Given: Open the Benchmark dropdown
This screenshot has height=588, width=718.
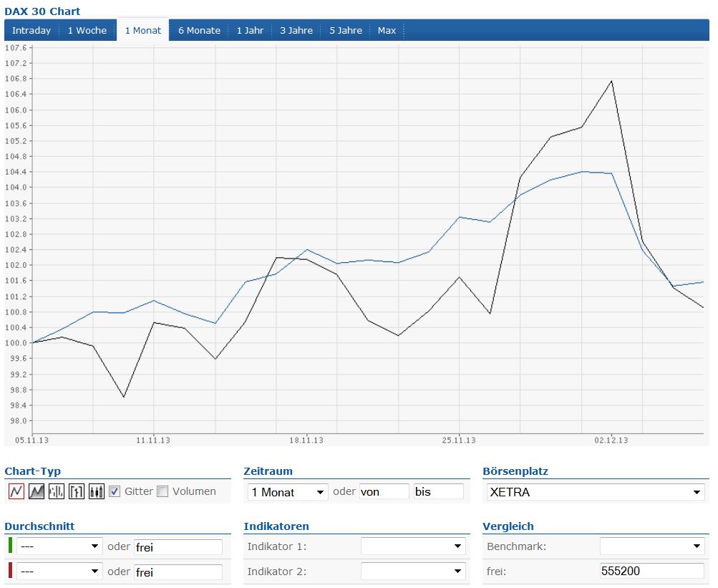Looking at the screenshot, I should pos(652,546).
